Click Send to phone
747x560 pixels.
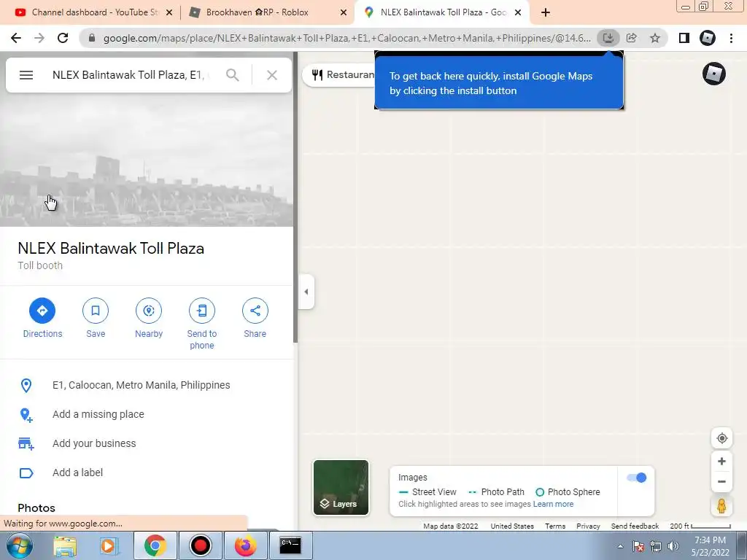(202, 324)
